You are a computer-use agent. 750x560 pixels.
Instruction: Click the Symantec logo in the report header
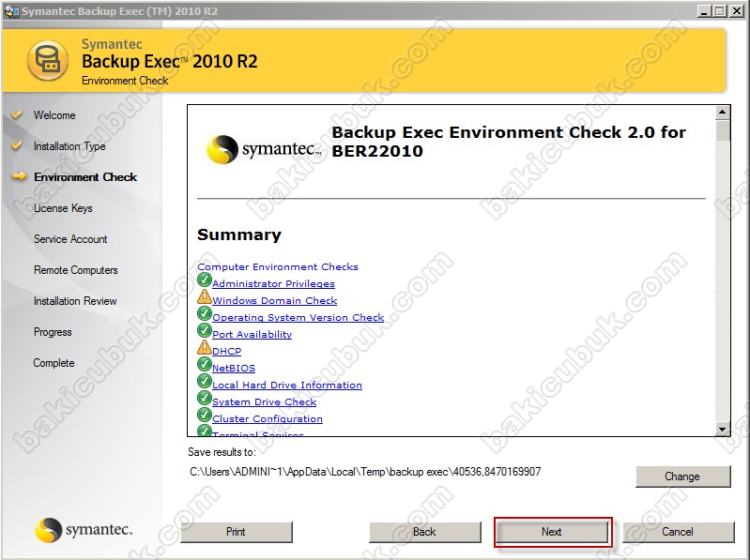(x=264, y=149)
